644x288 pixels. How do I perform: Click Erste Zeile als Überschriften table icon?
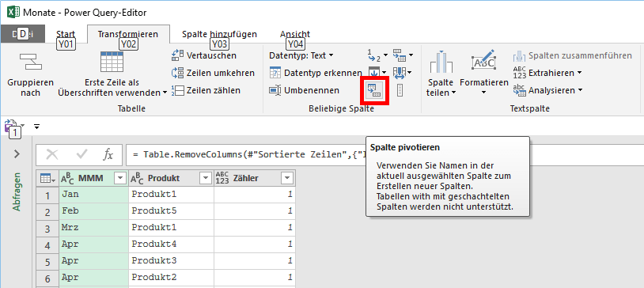pos(112,62)
